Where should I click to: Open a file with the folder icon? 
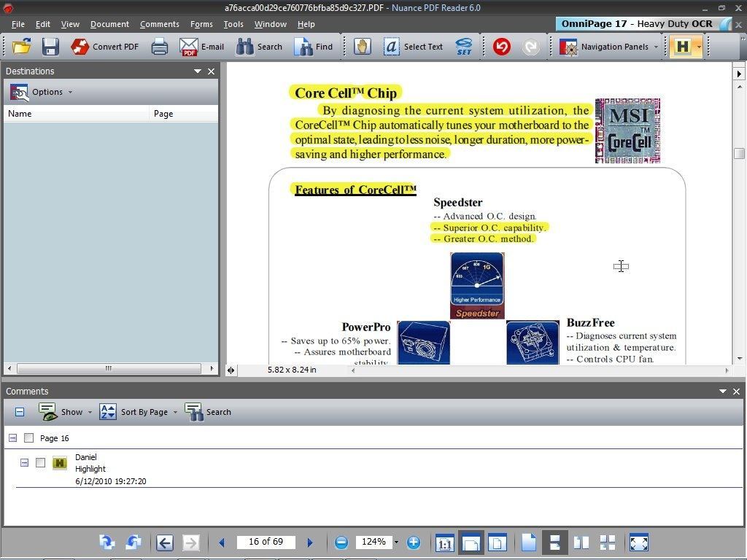coord(21,47)
